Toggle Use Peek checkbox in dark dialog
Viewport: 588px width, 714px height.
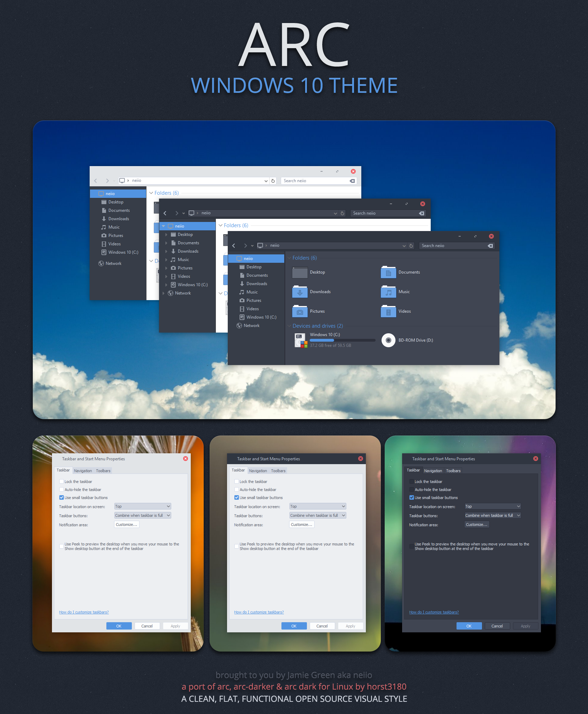coord(412,546)
